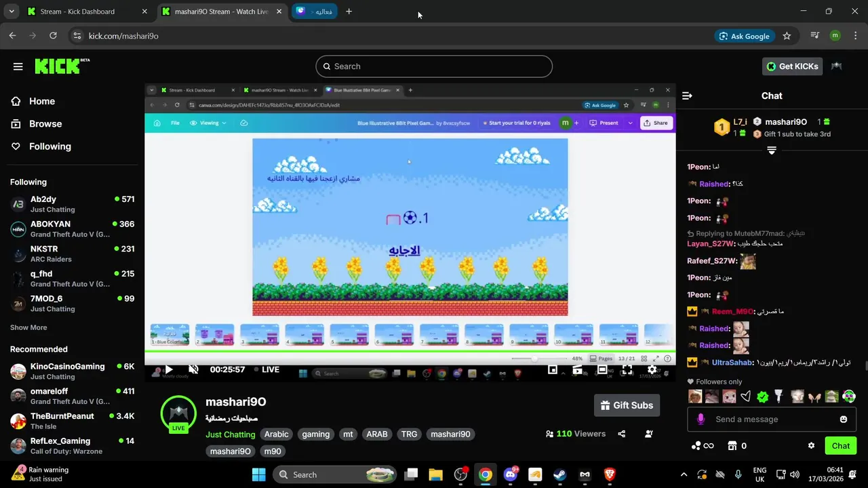The height and width of the screenshot is (488, 868).
Task: Insert the green verified badge emote
Action: pos(763,396)
